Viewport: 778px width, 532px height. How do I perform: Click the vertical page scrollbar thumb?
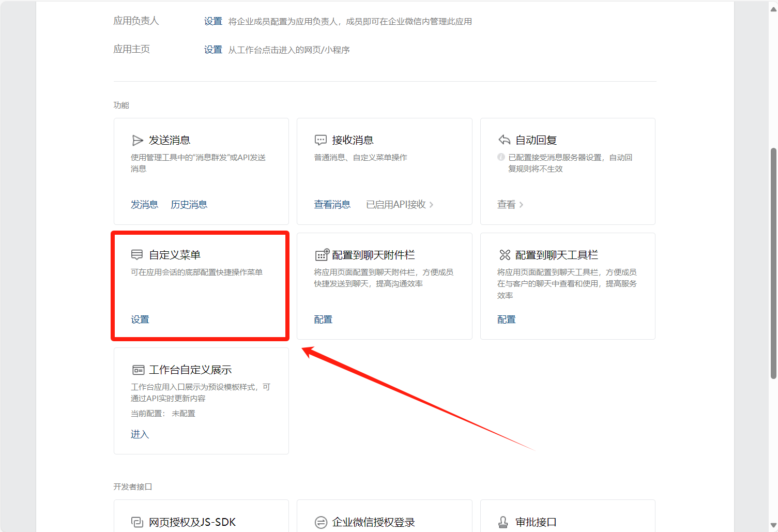(773, 264)
